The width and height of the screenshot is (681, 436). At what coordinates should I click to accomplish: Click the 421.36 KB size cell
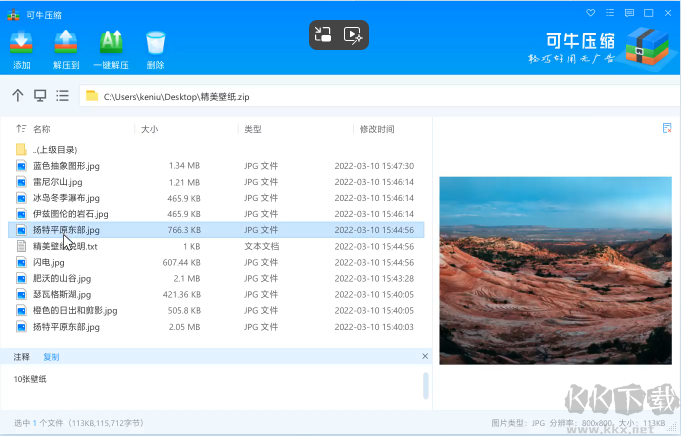(182, 294)
